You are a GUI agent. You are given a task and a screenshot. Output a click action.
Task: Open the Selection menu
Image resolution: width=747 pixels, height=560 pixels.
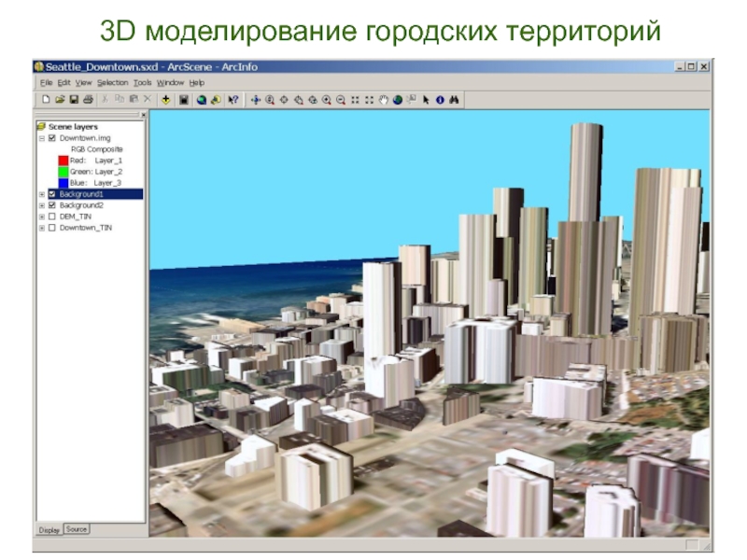114,82
